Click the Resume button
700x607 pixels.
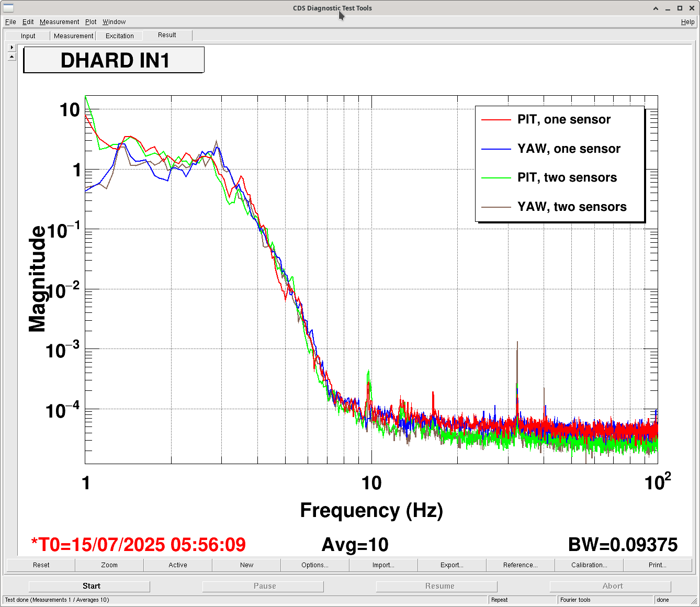[x=437, y=586]
